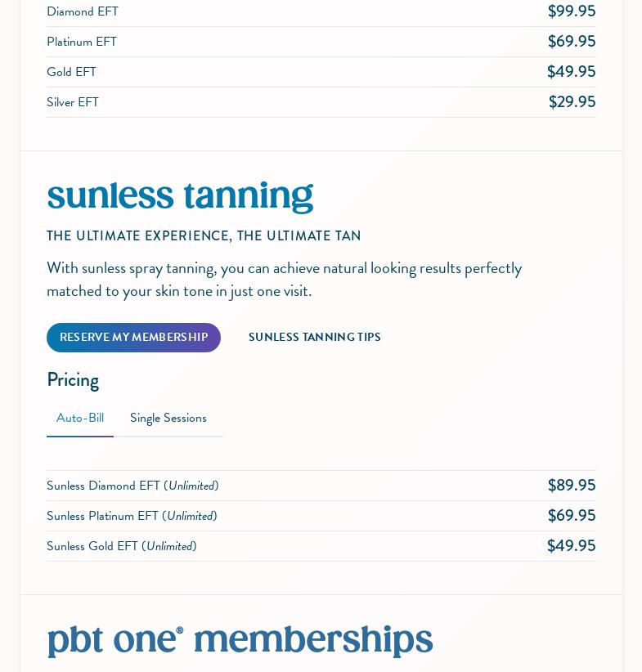
Task: Click The Ultimate Experience subtitle text
Action: (204, 236)
